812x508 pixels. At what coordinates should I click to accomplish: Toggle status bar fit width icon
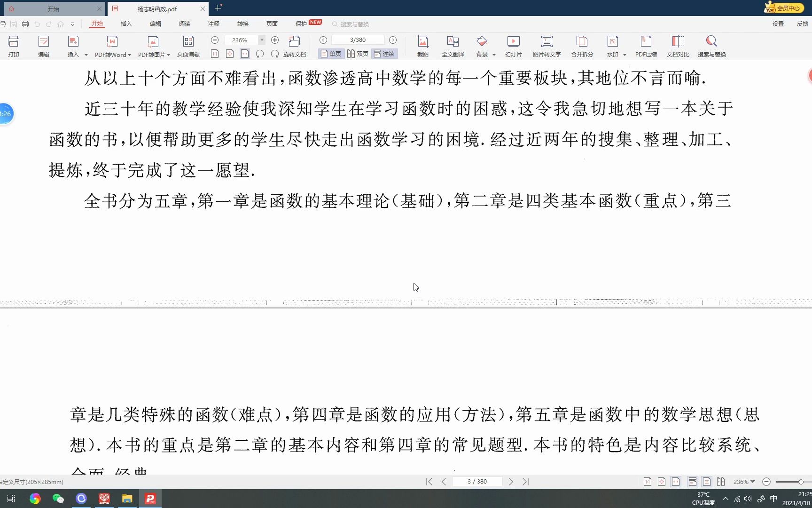pos(676,482)
